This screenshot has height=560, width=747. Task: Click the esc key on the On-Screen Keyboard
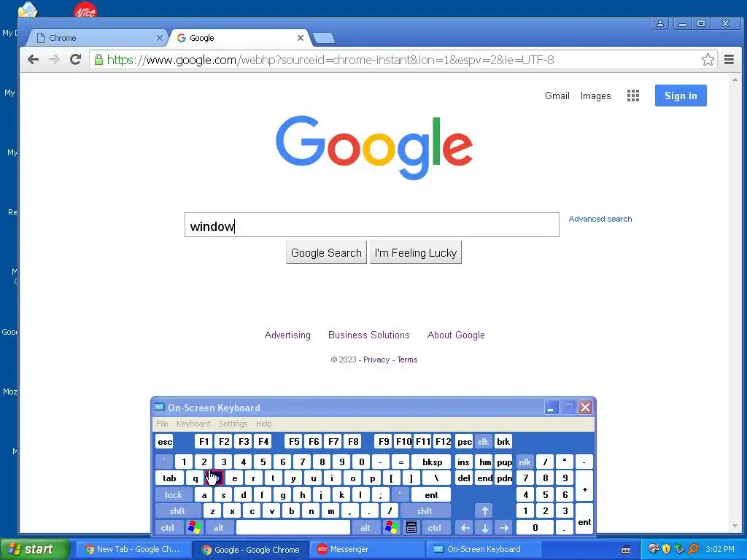click(x=165, y=441)
